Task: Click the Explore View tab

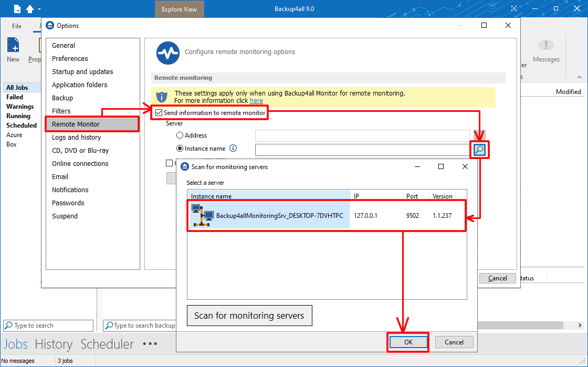Action: pos(179,9)
